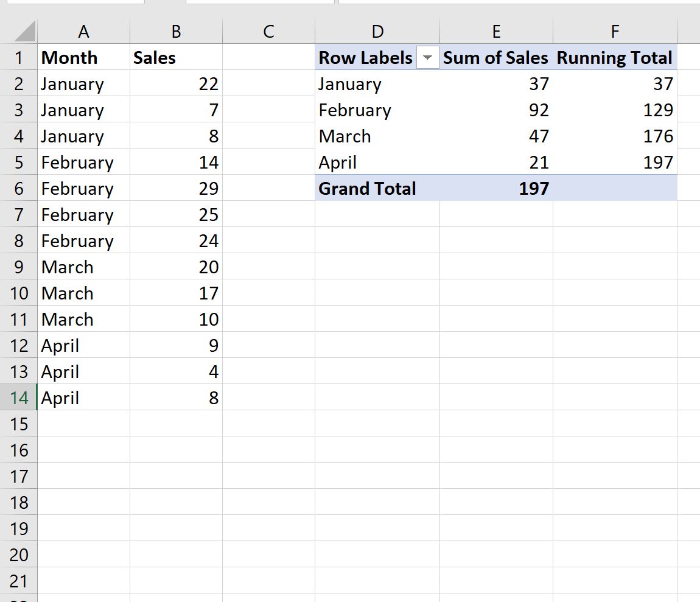
Task: Click the Sales header cell
Action: [x=176, y=58]
